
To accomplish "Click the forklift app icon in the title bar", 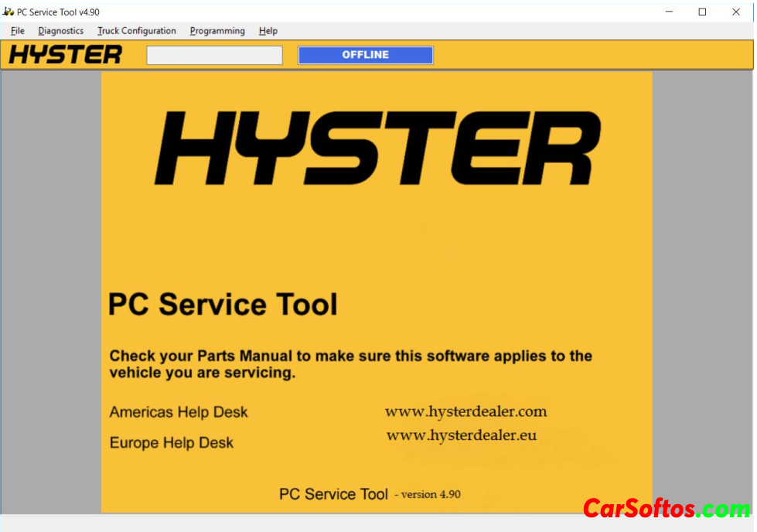I will pos(9,12).
